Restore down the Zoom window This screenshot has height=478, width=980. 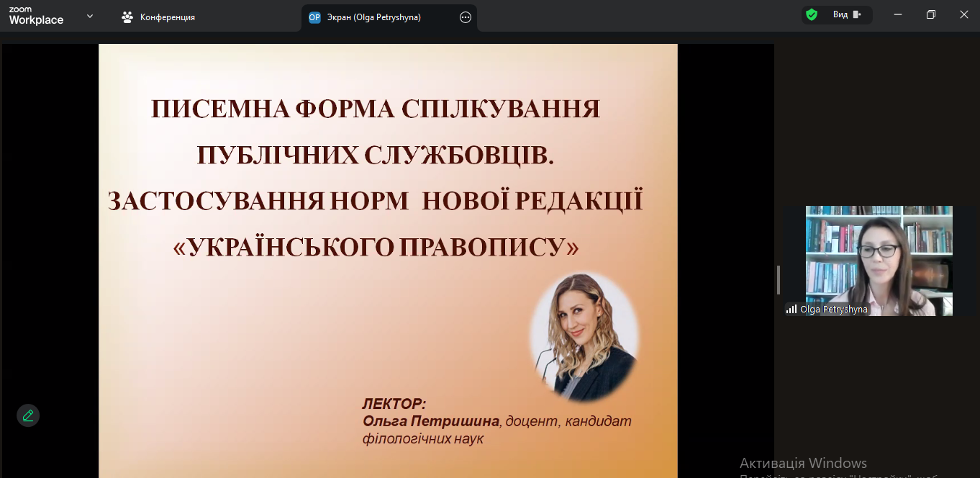pos(930,14)
